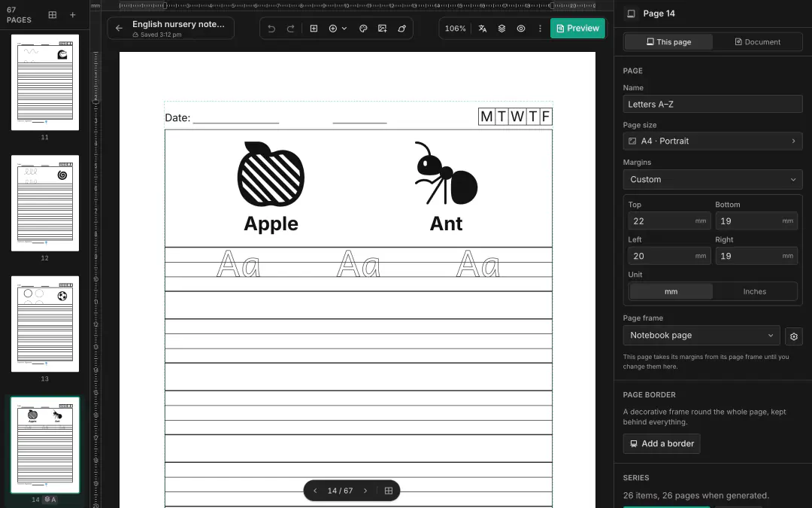Edit the Right margin field

756,256
